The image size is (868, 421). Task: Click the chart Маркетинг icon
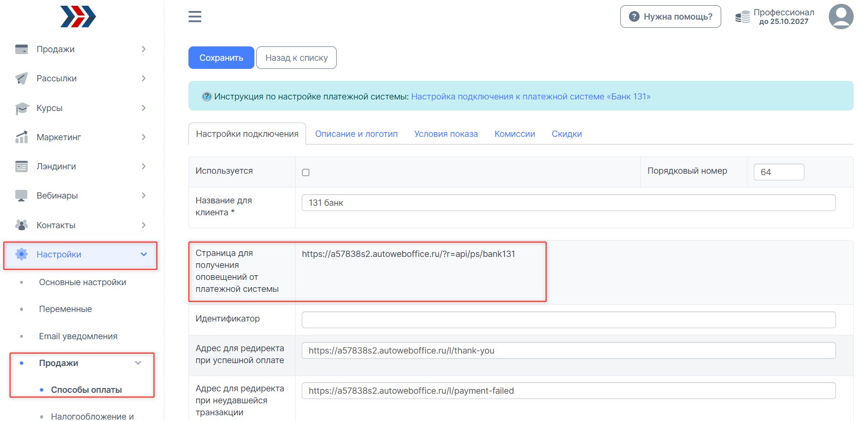tap(22, 137)
